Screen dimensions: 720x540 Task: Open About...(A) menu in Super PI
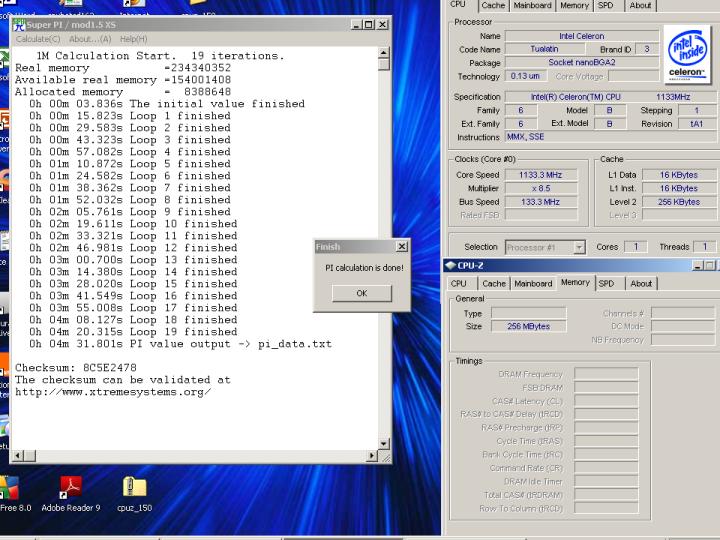coord(90,39)
